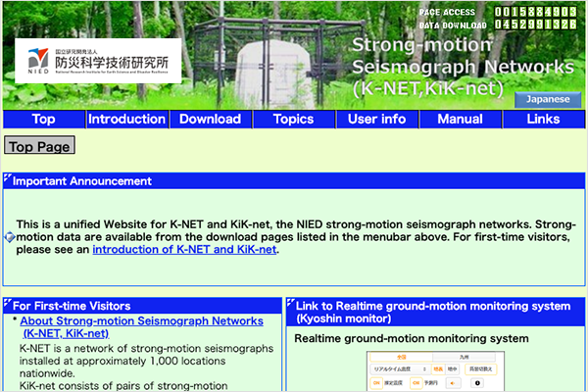Screen dimensions: 588x392
Task: Open the Top menu item
Action: point(43,120)
